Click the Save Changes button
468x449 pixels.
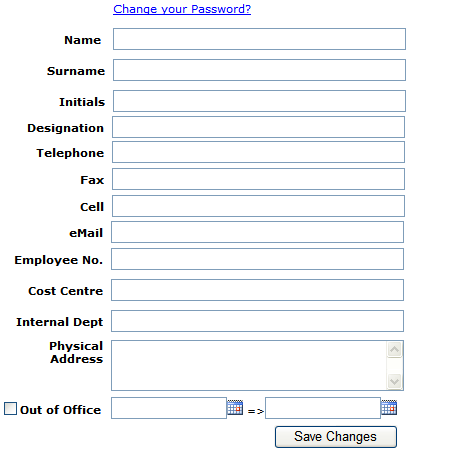tap(336, 437)
